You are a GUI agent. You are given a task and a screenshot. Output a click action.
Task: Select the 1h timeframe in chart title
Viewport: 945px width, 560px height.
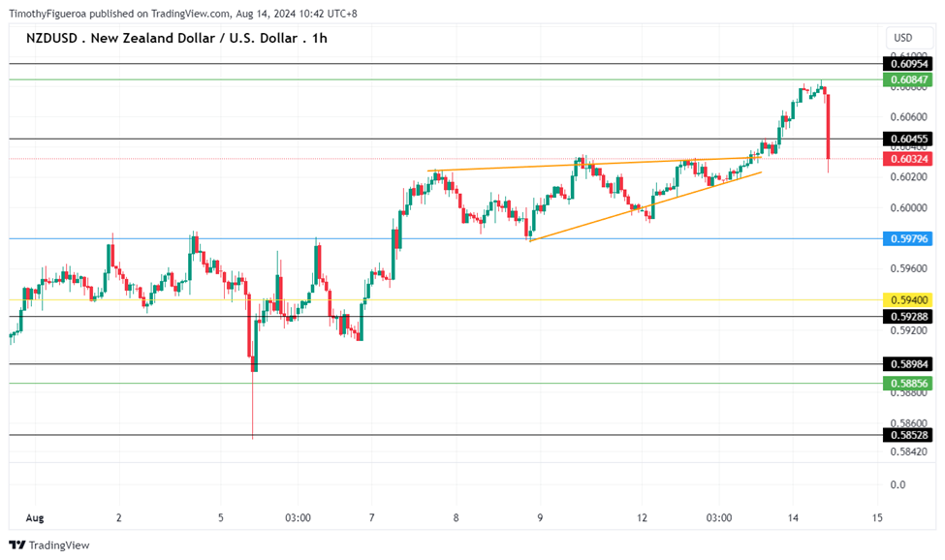[x=321, y=38]
